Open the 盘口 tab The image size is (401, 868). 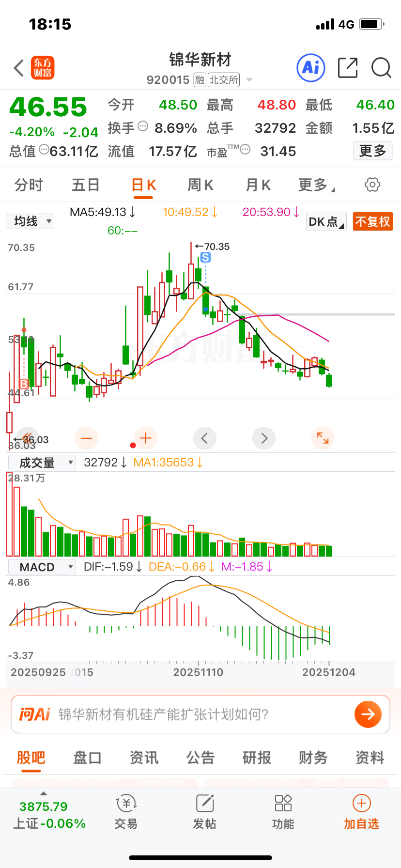pyautogui.click(x=87, y=757)
